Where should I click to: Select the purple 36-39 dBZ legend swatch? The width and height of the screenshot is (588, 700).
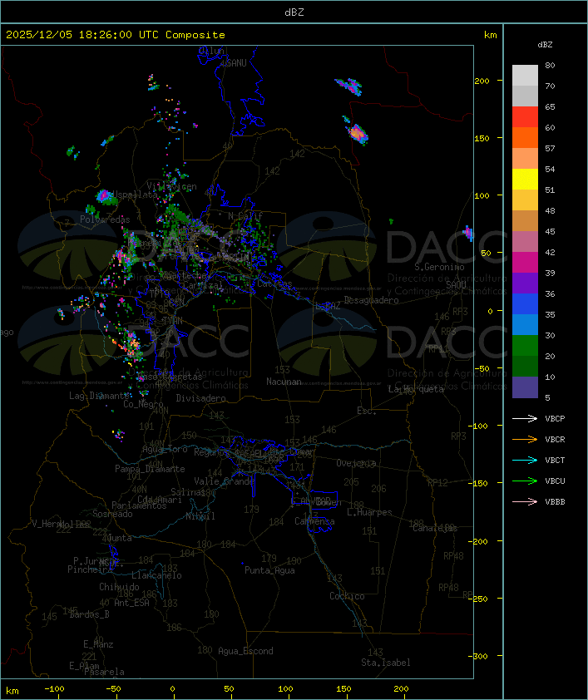[x=525, y=283]
